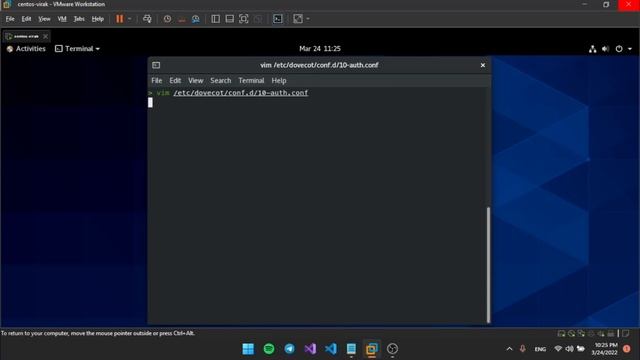Open the GNOME clock showing Mar 24 11:25
Image resolution: width=640 pixels, height=360 pixels.
[320, 49]
